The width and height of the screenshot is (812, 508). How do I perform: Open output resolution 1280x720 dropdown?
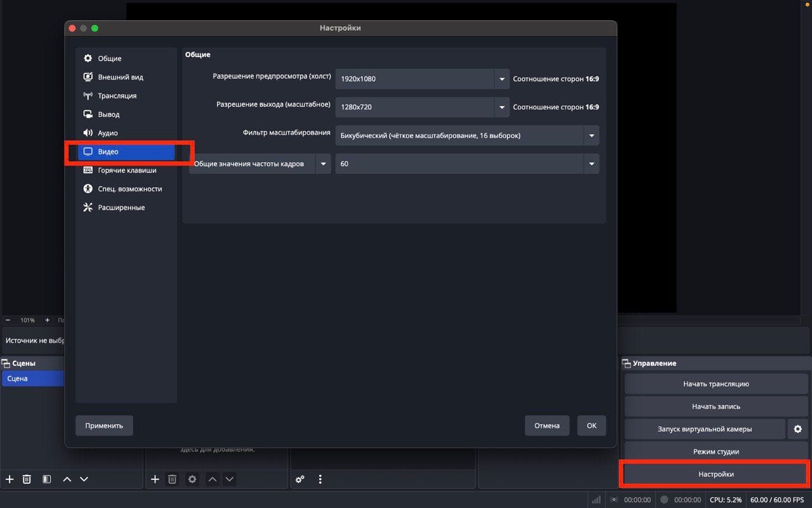[x=502, y=107]
